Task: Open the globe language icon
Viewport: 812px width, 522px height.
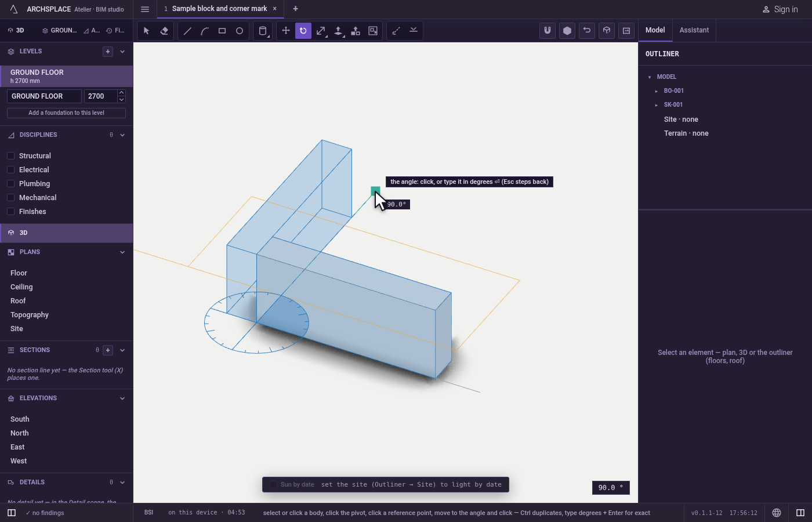Action: point(777,513)
